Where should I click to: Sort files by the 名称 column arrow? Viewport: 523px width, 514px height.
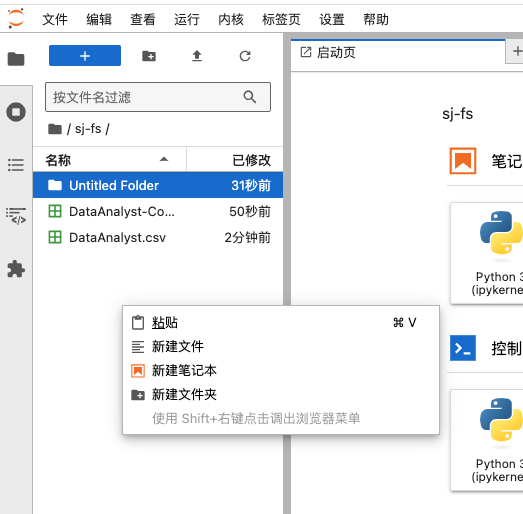163,159
